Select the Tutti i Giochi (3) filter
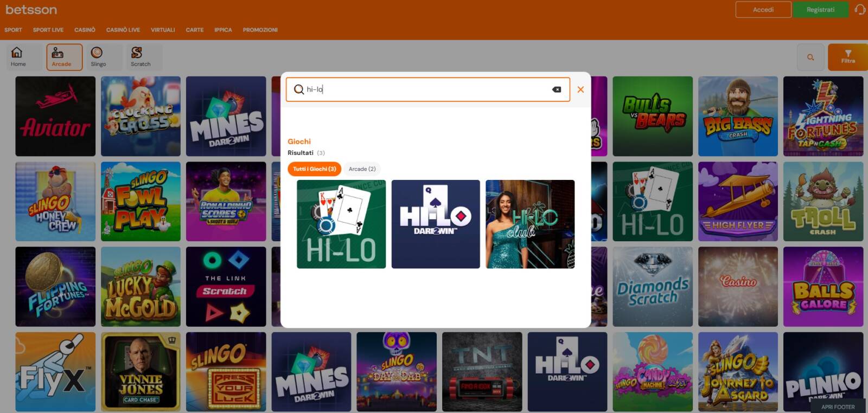Image resolution: width=868 pixels, height=413 pixels. pyautogui.click(x=314, y=169)
